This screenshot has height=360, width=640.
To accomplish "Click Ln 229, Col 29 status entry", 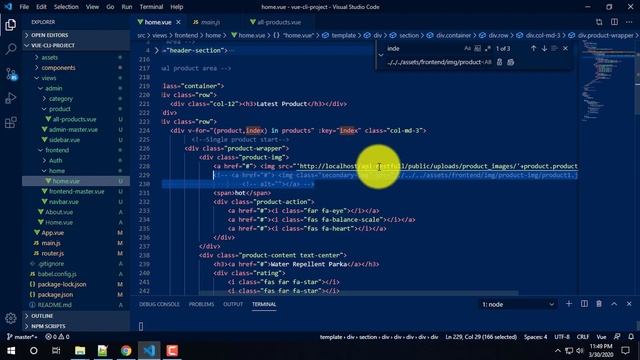I will click(481, 337).
